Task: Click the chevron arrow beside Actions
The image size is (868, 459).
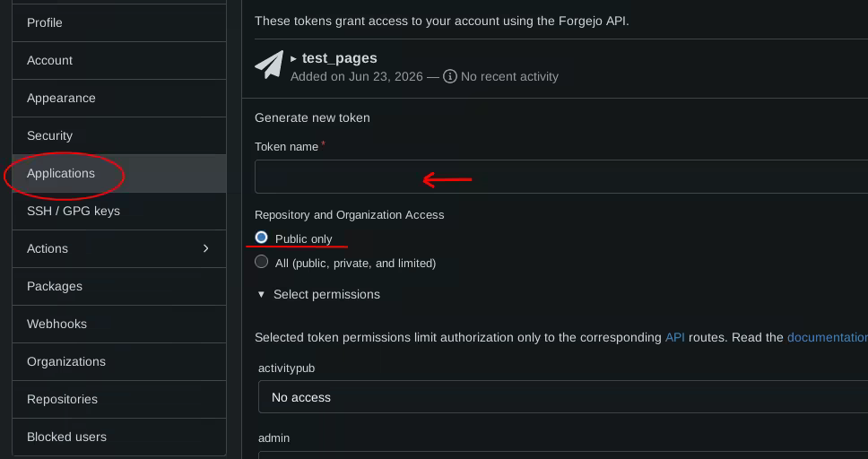Action: pyautogui.click(x=206, y=248)
